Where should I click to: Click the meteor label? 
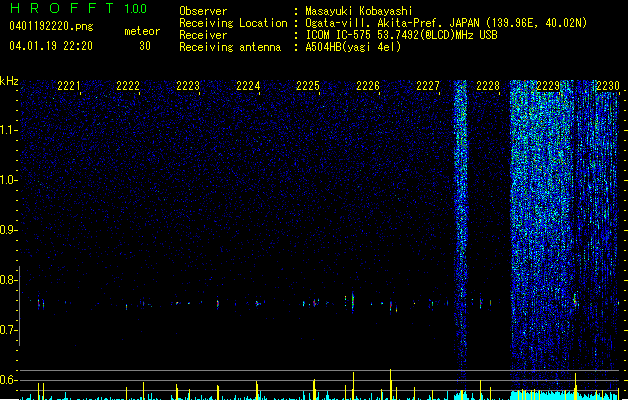[142, 31]
